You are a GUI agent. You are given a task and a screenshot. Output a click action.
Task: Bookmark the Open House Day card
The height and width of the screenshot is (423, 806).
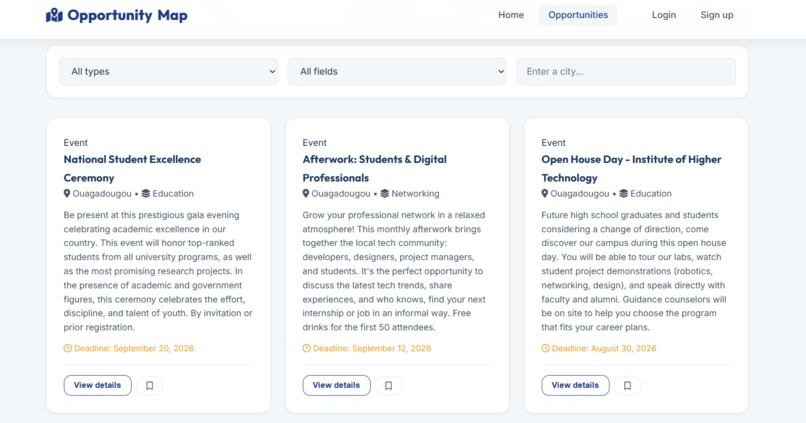[628, 385]
